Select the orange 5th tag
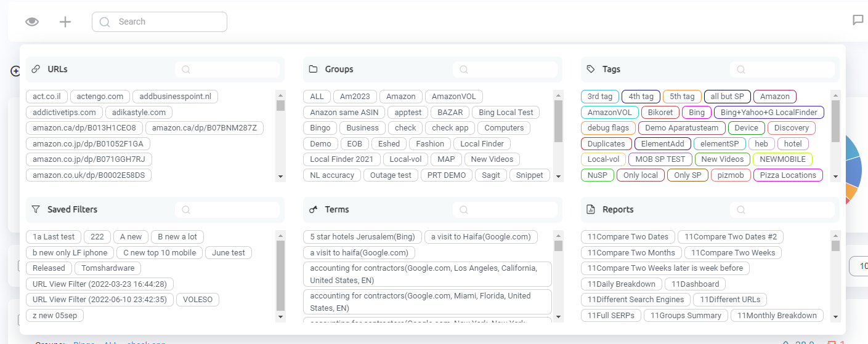This screenshot has height=344, width=868. (x=682, y=97)
